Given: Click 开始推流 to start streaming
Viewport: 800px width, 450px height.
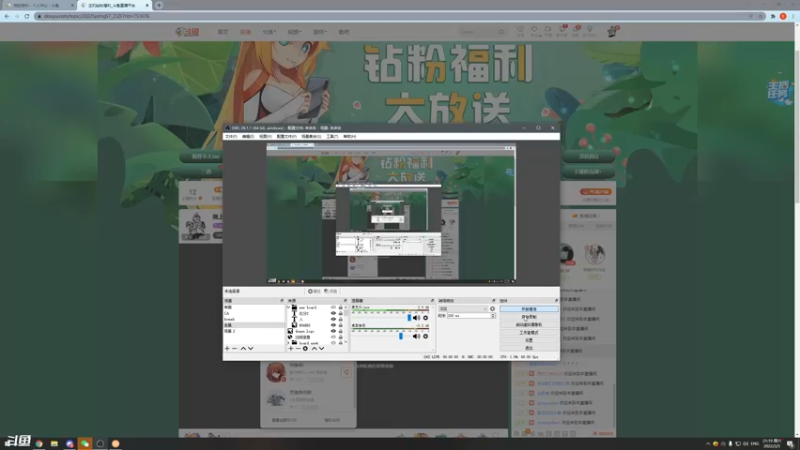Looking at the screenshot, I should [x=529, y=309].
